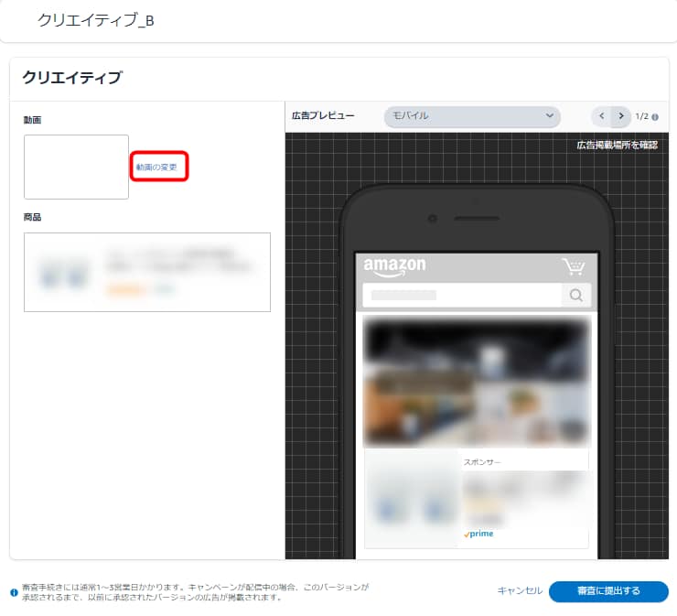Image resolution: width=677 pixels, height=616 pixels.
Task: Click the Amazon logo in the phone preview
Action: pos(394,266)
